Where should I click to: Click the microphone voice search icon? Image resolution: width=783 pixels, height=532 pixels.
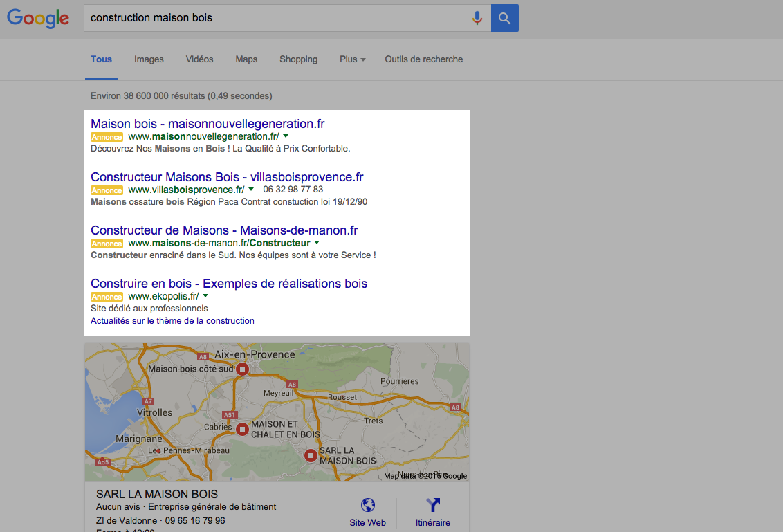tap(477, 18)
